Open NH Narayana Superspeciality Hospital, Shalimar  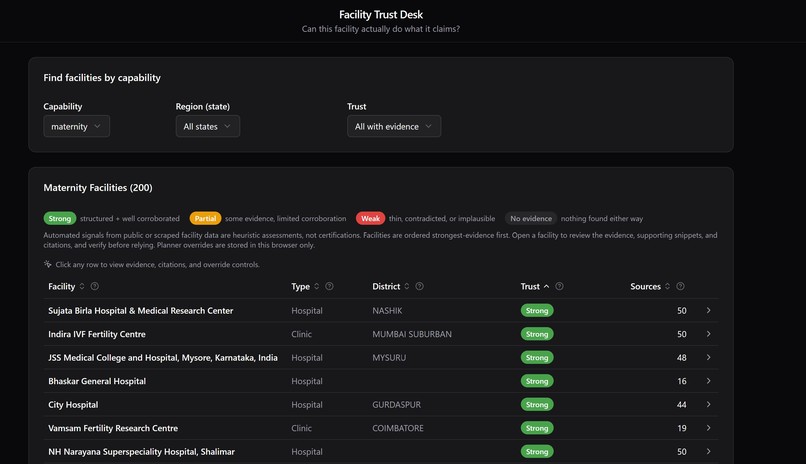(141, 452)
